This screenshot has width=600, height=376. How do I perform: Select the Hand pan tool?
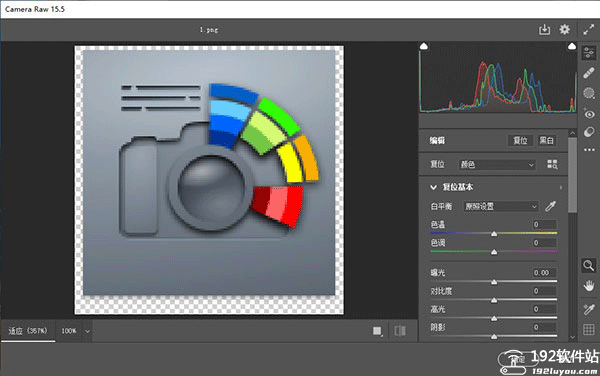(589, 285)
